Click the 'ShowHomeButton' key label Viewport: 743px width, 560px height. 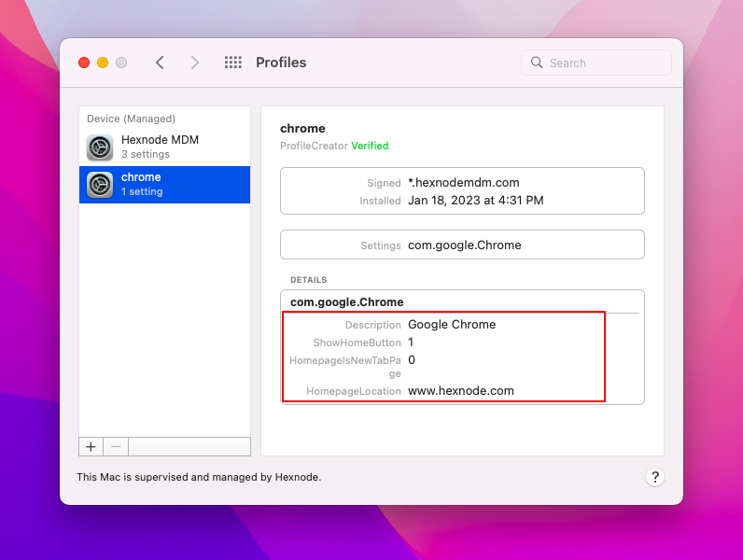(x=357, y=343)
